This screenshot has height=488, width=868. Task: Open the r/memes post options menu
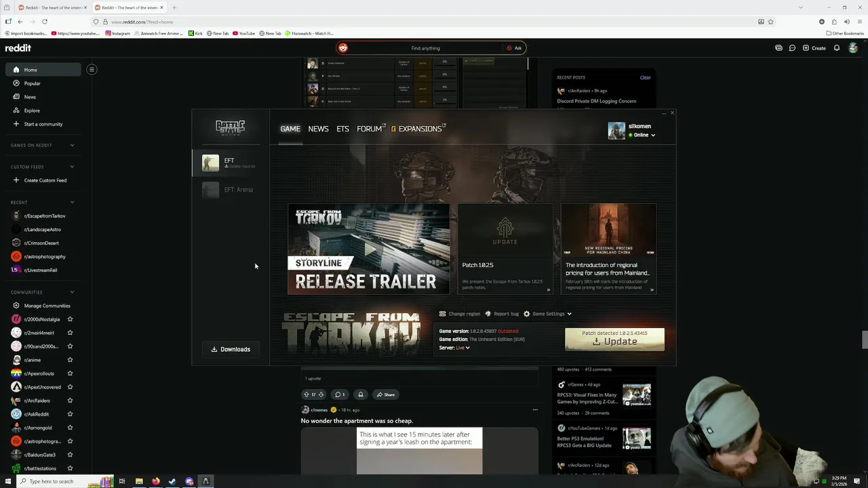click(x=535, y=409)
